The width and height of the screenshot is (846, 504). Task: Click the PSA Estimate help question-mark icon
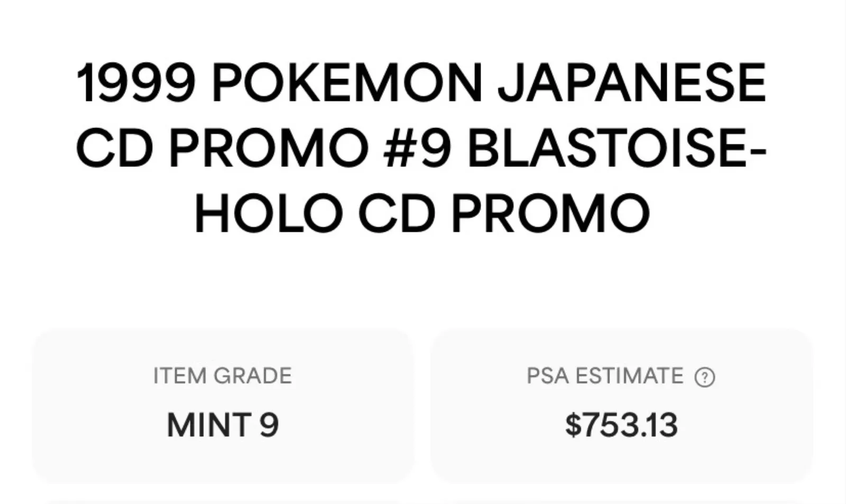click(x=704, y=377)
